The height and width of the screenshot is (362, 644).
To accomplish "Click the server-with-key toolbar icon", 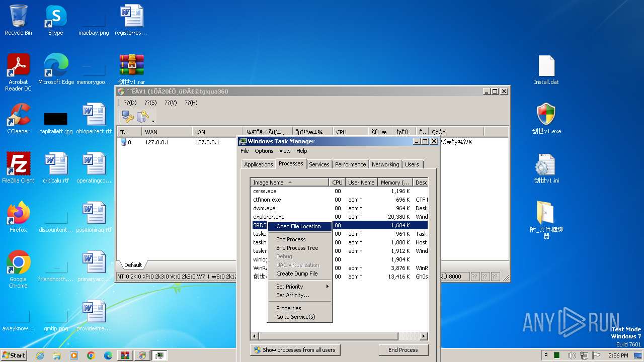I will point(143,117).
